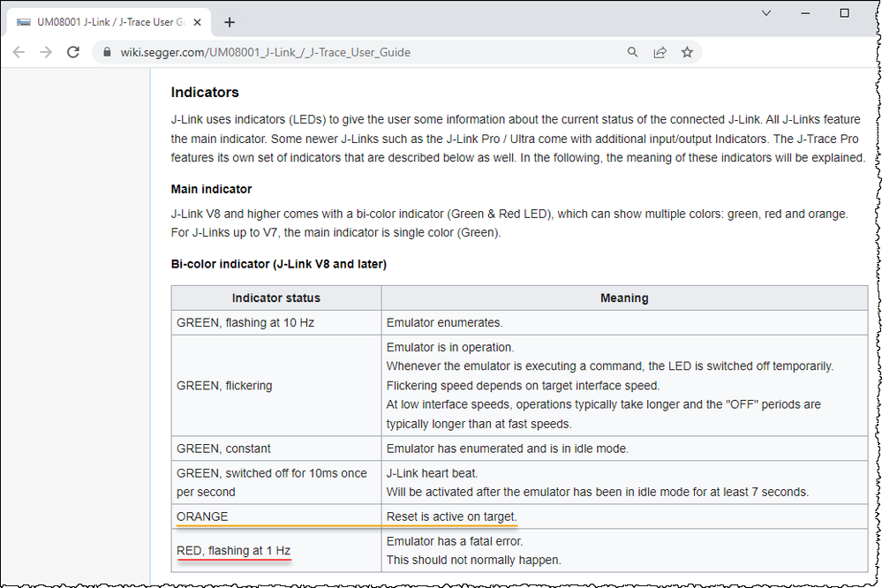
Task: Go back to the previous page
Action: [19, 52]
